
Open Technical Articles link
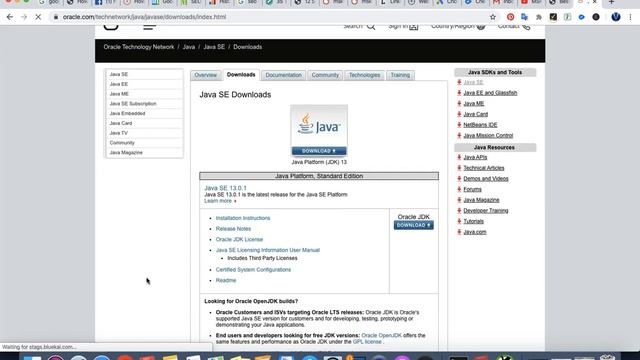click(x=484, y=168)
